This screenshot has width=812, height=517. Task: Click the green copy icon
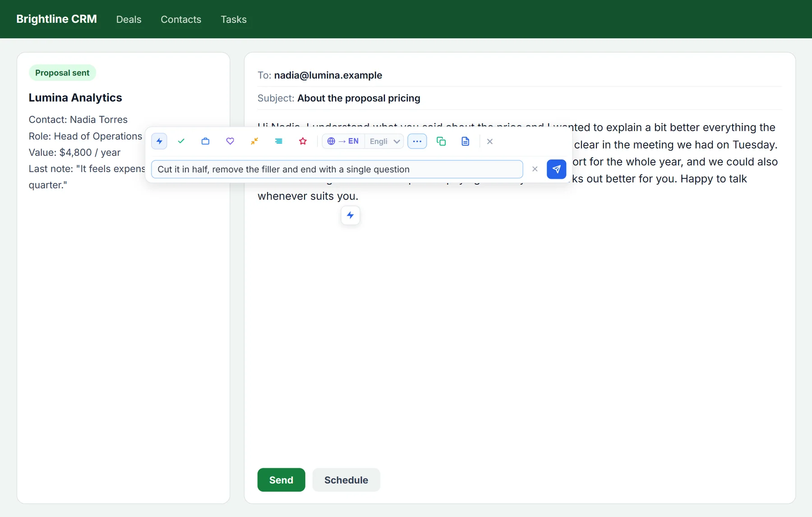(x=441, y=141)
